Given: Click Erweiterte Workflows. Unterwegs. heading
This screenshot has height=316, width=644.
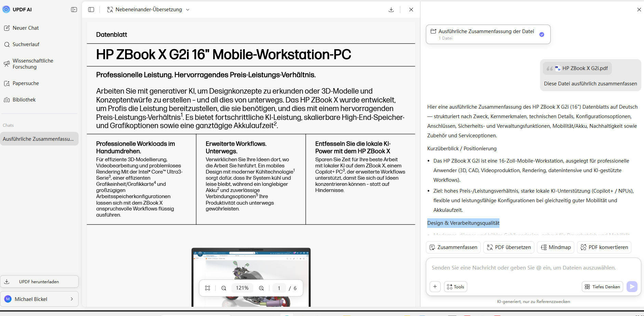Looking at the screenshot, I should 236,148.
